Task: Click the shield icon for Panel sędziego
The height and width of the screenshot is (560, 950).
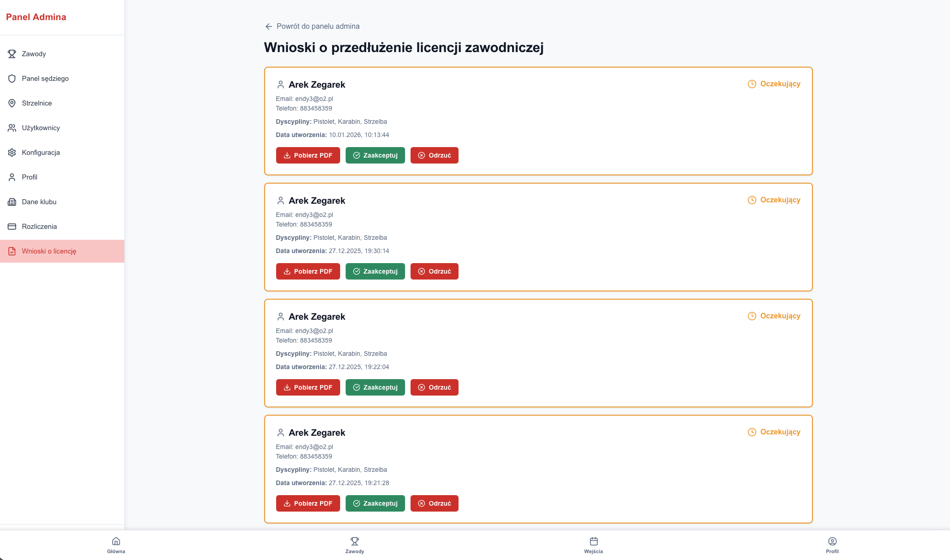Action: point(12,79)
